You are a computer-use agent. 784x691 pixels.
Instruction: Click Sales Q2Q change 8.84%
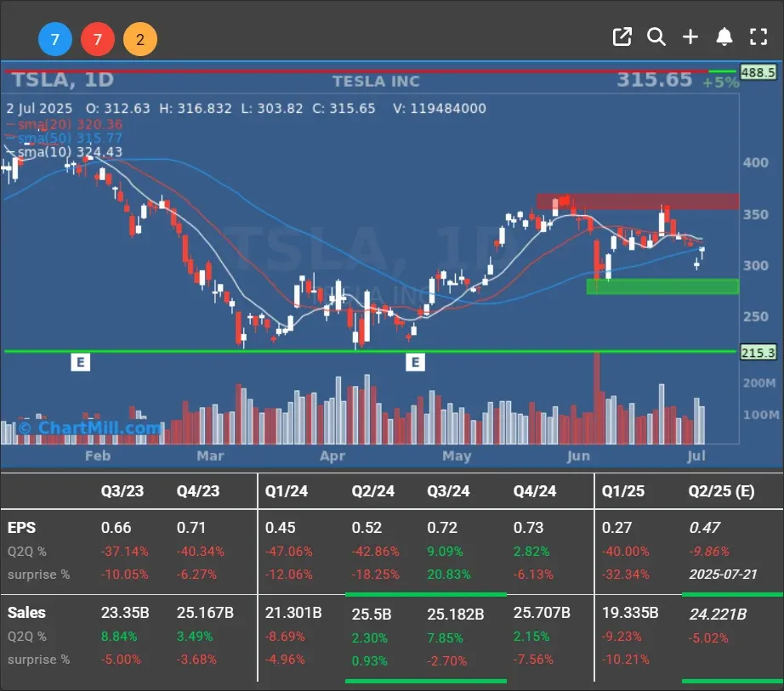[x=119, y=637]
